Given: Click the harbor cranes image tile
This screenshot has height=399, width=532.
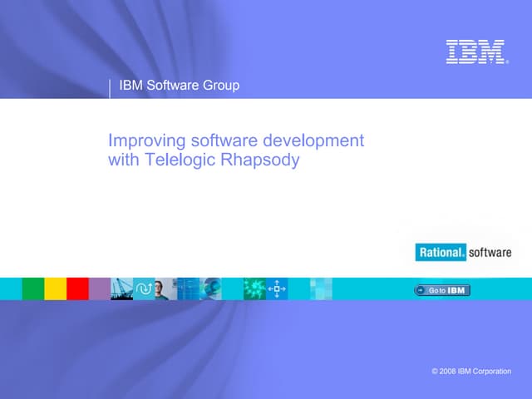Looking at the screenshot, I should [121, 288].
